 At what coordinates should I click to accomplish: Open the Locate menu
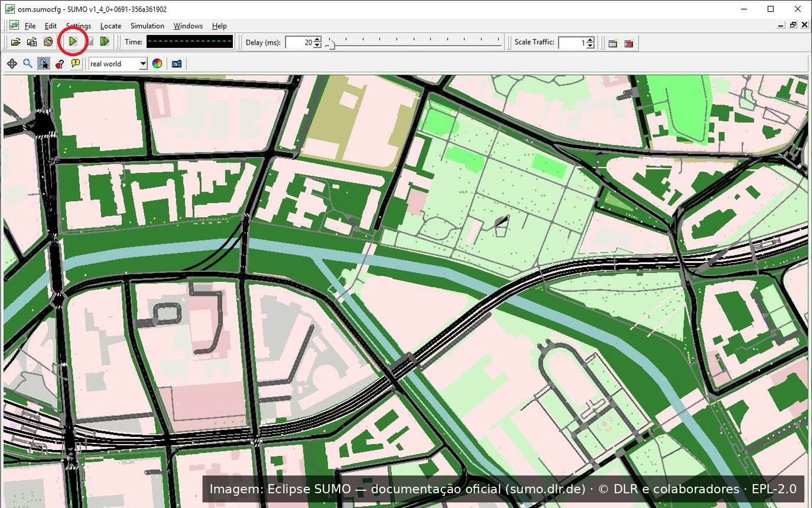[111, 26]
